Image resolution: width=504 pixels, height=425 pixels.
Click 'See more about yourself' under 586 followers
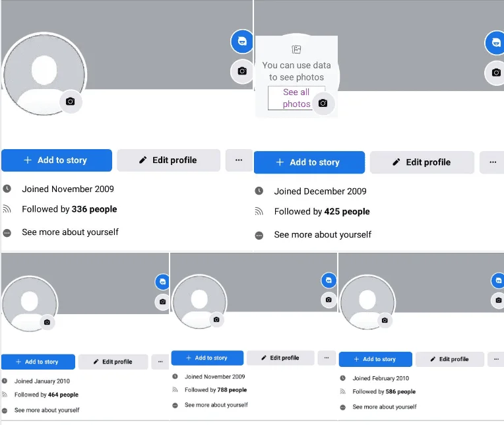tap(385, 407)
